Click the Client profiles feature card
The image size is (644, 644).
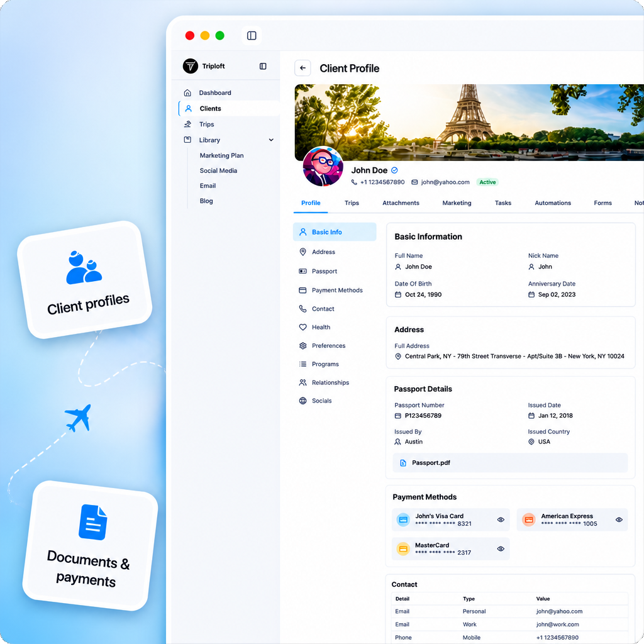point(85,280)
